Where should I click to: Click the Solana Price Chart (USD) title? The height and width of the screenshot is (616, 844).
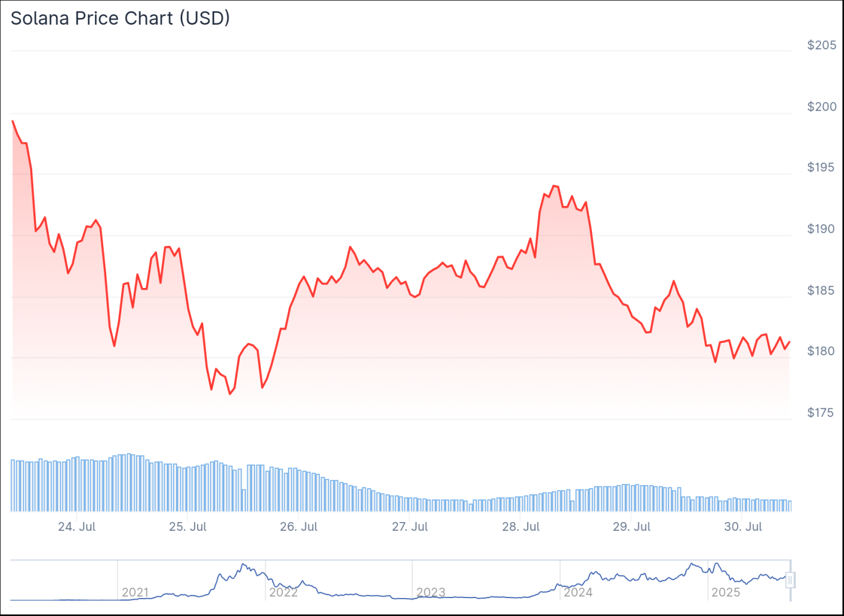(120, 19)
